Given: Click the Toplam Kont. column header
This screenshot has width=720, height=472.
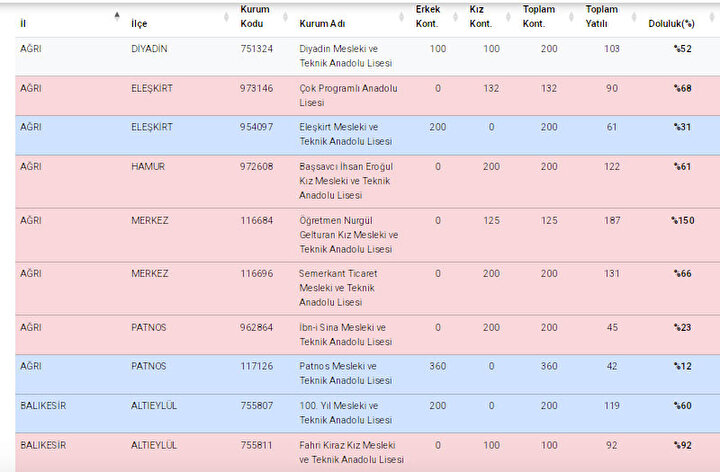Looking at the screenshot, I should pos(539,17).
